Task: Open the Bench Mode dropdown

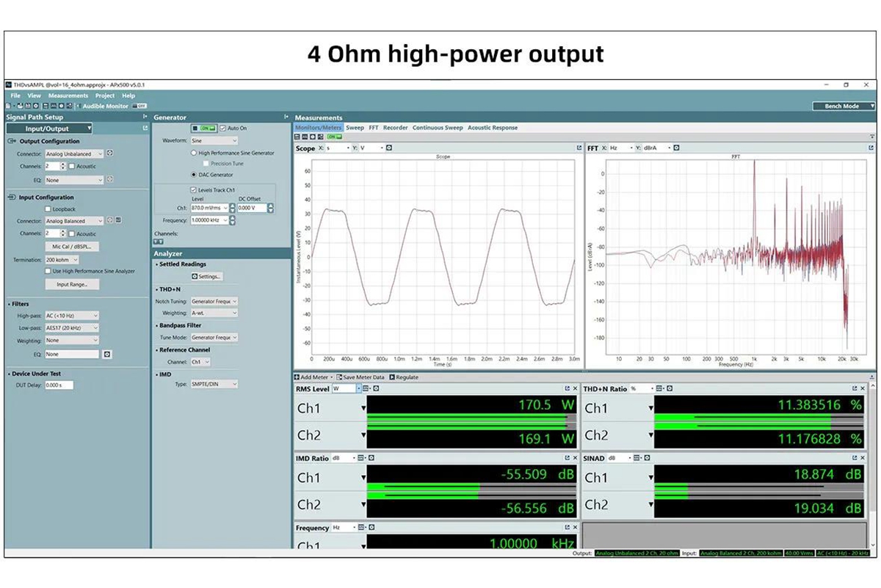Action: 844,106
